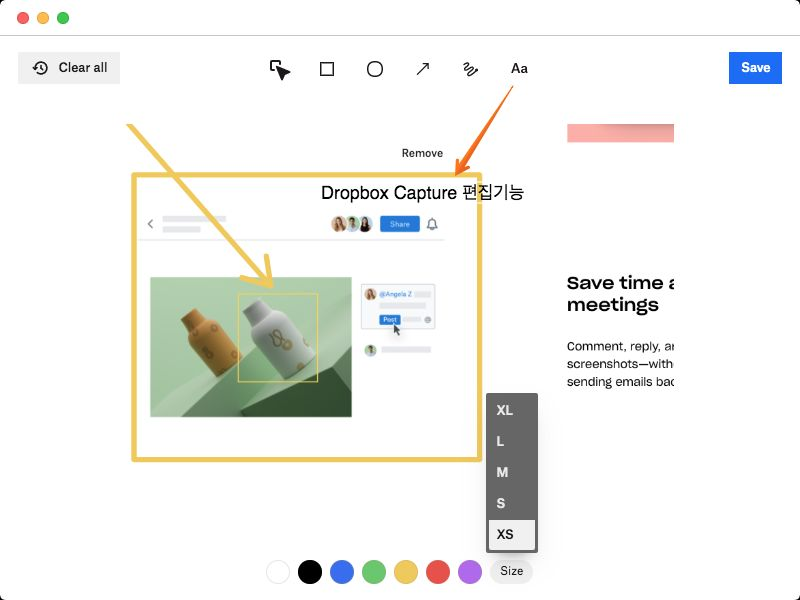The width and height of the screenshot is (800, 600).
Task: Select the pointer selection tool
Action: pyautogui.click(x=280, y=69)
